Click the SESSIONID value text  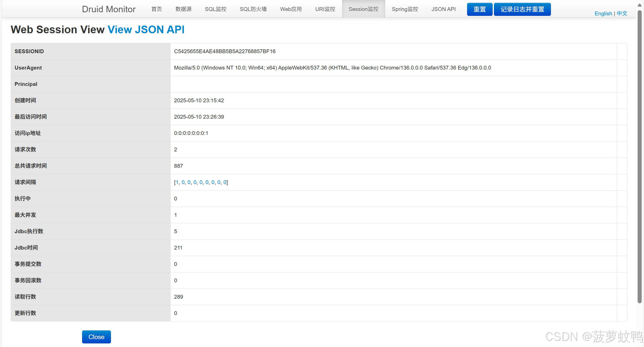(225, 51)
